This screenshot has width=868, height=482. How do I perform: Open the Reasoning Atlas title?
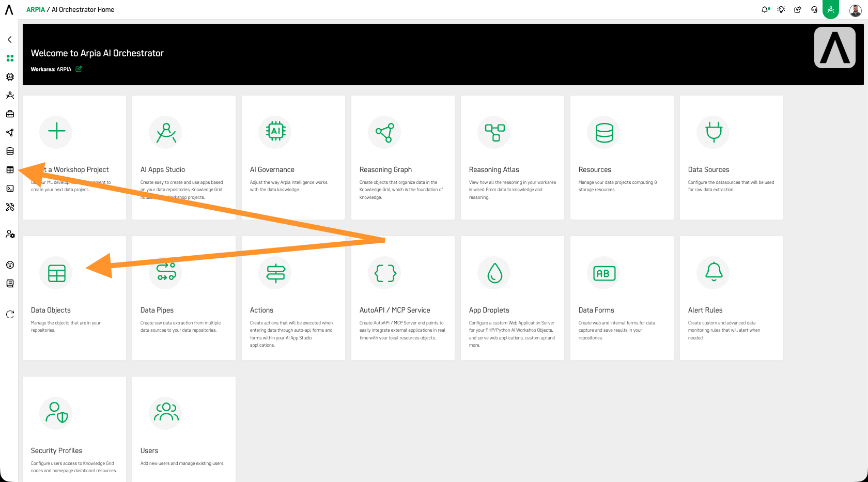pyautogui.click(x=494, y=169)
